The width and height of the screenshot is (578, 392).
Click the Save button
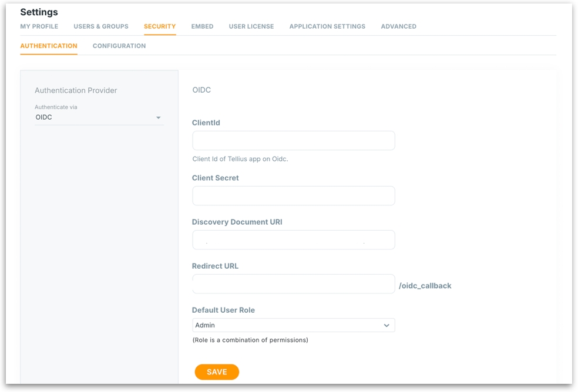pos(217,372)
